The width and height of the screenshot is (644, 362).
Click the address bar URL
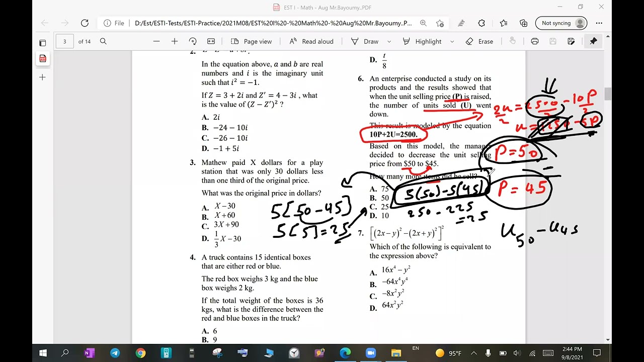coord(273,23)
